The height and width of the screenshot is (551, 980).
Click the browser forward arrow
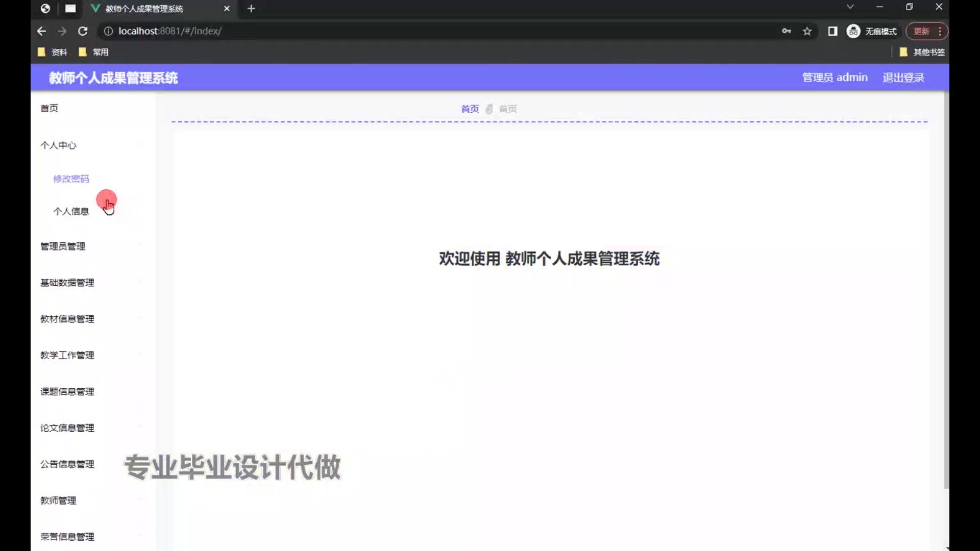[x=62, y=31]
